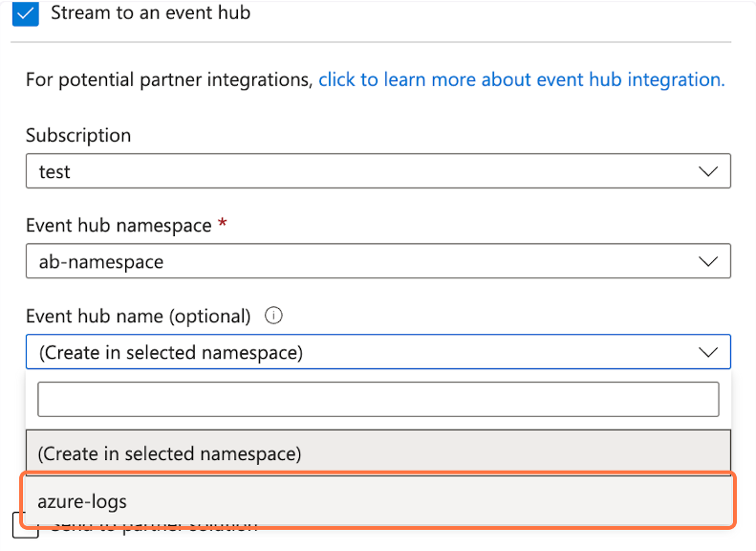Screen dimensions: 756x551
Task: Expand the namespace dropdown showing 'ab-namespace'
Action: pos(363,261)
